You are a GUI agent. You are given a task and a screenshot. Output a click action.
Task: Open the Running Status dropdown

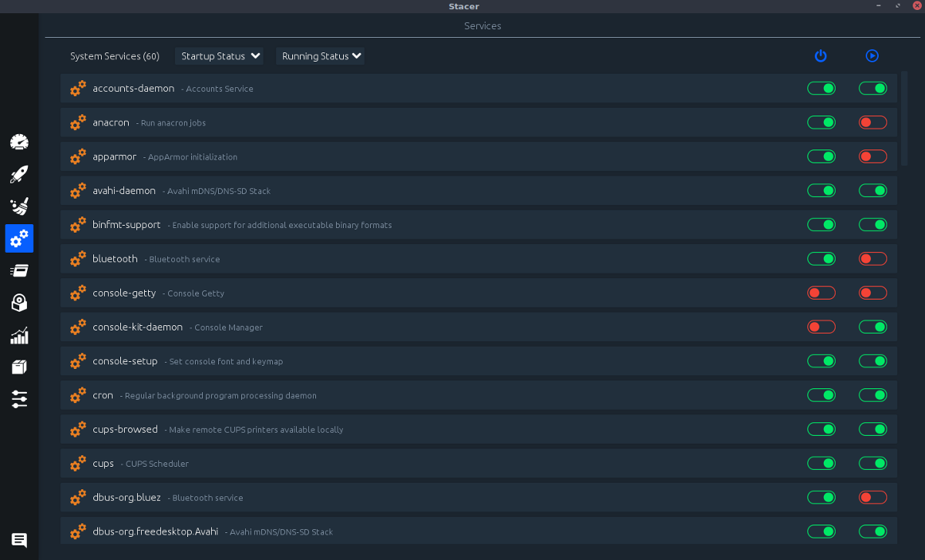pos(321,56)
